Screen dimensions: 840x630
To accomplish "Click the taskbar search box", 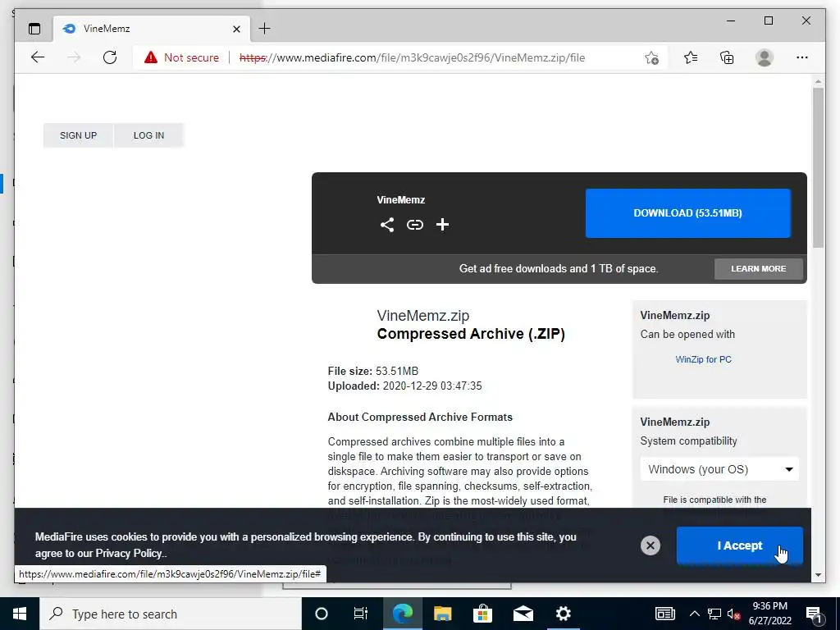I will point(171,614).
